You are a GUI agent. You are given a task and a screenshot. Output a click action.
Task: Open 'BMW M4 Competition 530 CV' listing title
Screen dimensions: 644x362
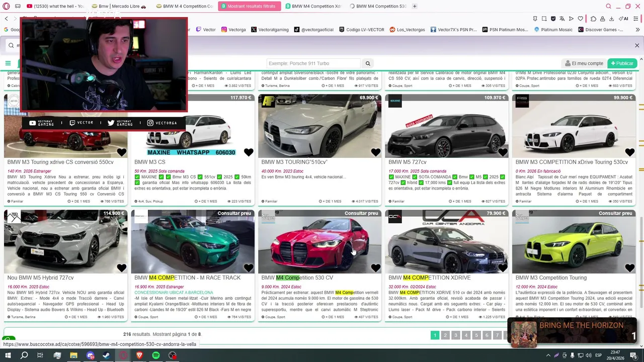coord(297,278)
